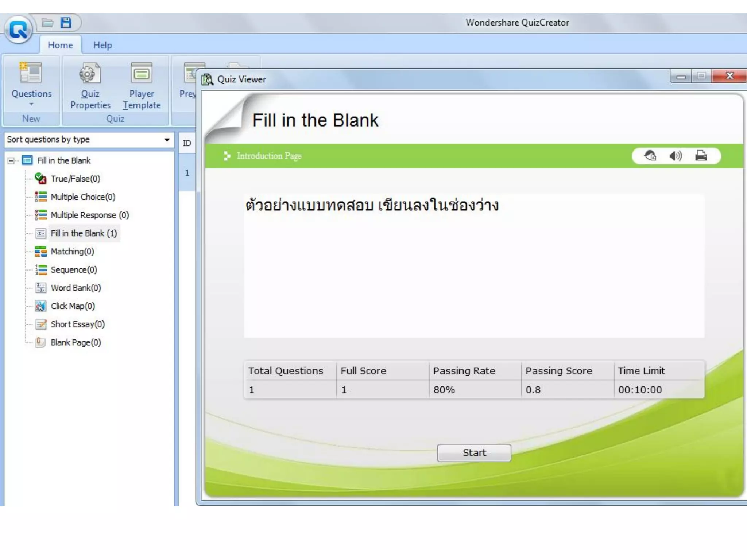Select the Fill in the Blank (1) item
This screenshot has width=747, height=560.
click(x=84, y=233)
